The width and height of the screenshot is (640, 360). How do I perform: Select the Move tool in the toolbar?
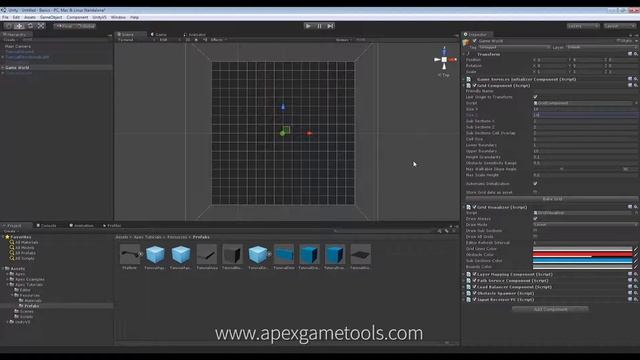pyautogui.click(x=19, y=26)
